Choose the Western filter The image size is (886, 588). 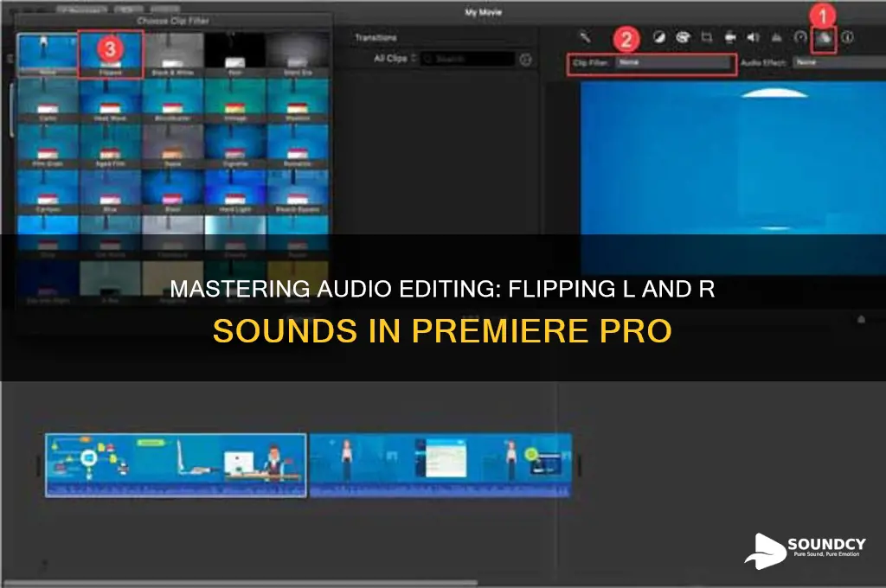click(298, 100)
